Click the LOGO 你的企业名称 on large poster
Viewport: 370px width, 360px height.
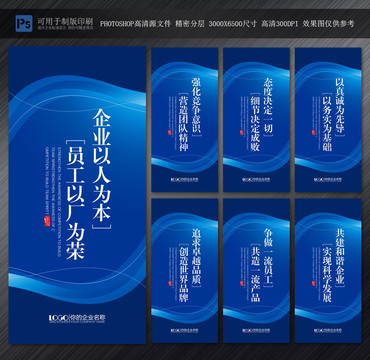(77, 318)
